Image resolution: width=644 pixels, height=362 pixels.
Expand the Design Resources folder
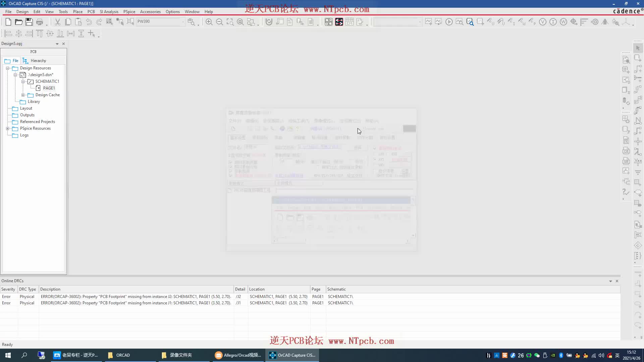point(7,68)
